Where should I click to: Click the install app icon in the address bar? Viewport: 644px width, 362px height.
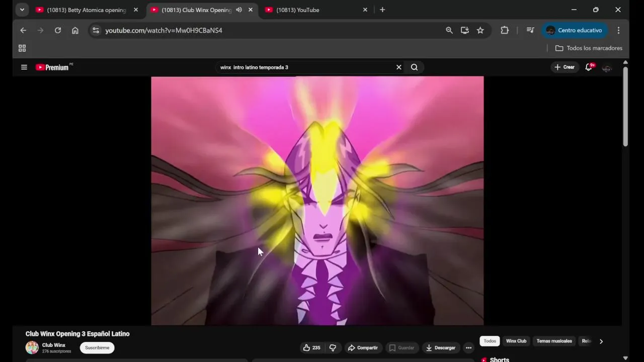465,30
